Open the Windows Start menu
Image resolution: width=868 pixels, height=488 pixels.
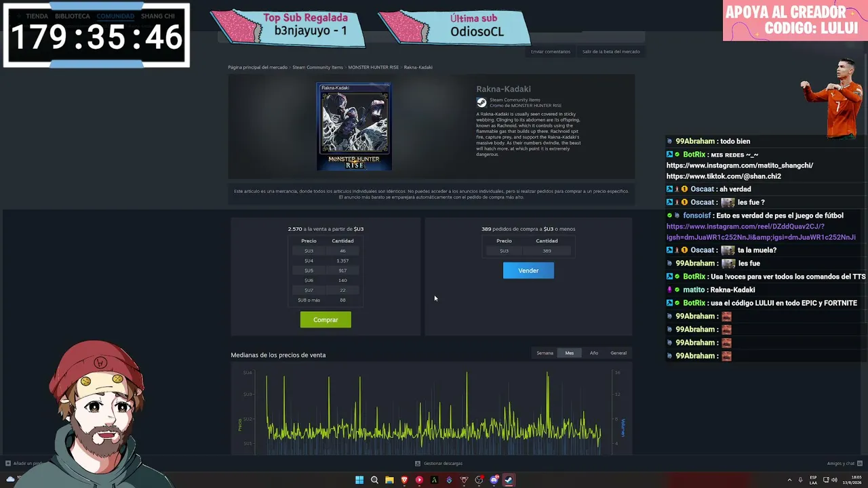[x=359, y=480]
